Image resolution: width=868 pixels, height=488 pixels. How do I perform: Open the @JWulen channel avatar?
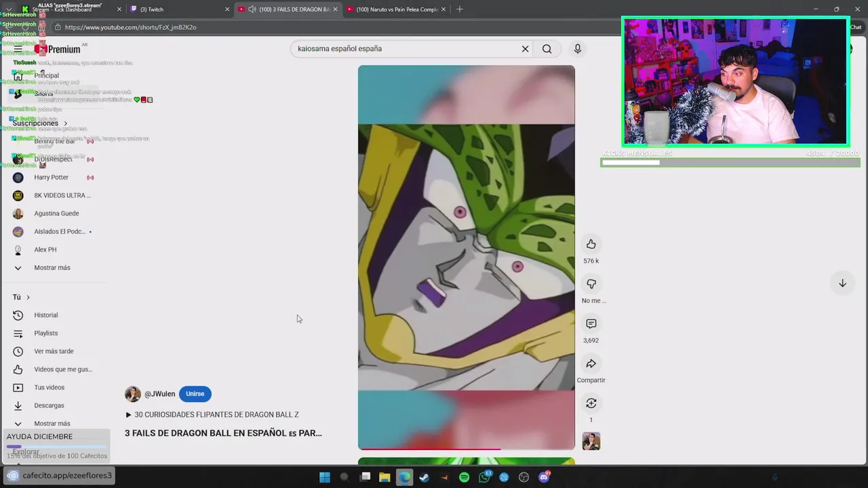(x=133, y=394)
